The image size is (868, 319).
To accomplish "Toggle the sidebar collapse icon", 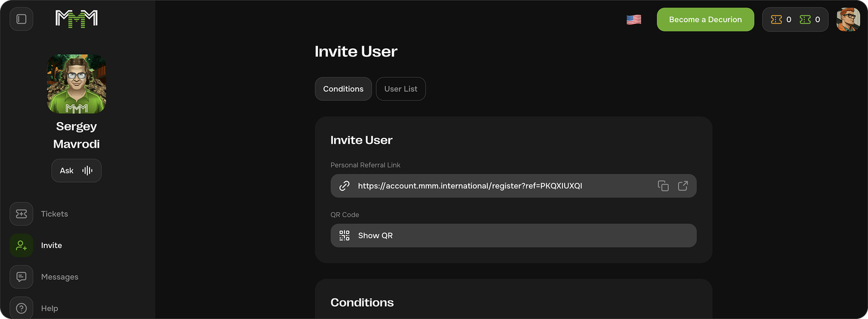I will click(x=21, y=19).
